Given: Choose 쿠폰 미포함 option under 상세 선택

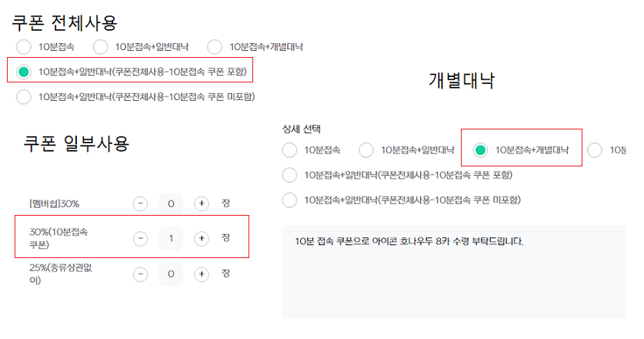Looking at the screenshot, I should pyautogui.click(x=290, y=200).
